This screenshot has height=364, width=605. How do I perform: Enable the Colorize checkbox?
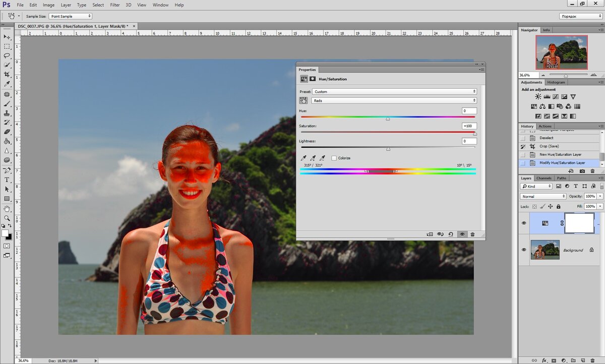coord(334,158)
